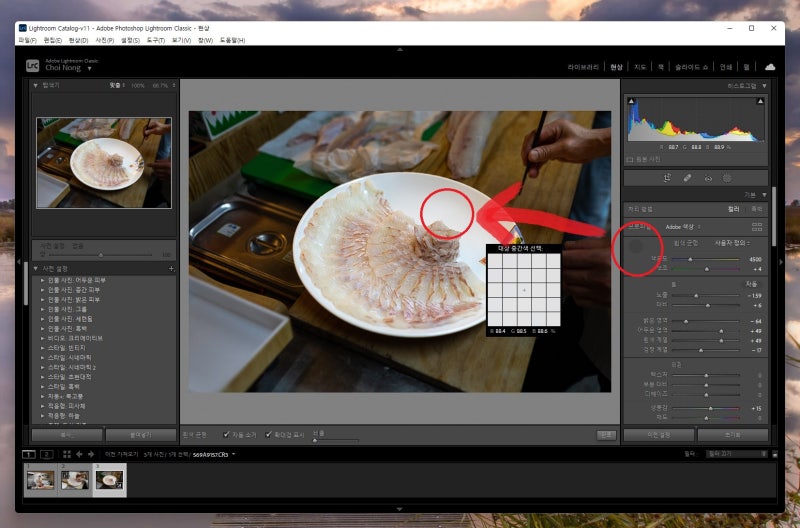
Task: Collapse the 사전 설정 presets panel
Action: pyautogui.click(x=35, y=268)
